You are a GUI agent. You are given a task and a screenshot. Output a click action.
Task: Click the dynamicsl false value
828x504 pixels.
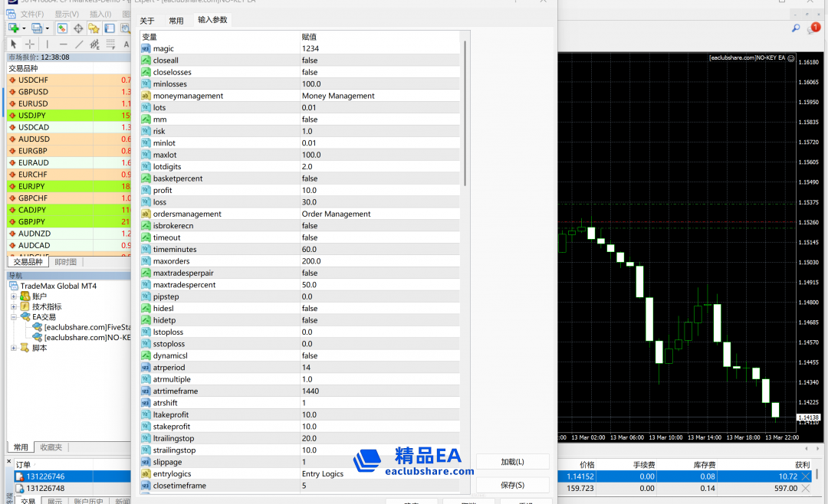coord(310,356)
